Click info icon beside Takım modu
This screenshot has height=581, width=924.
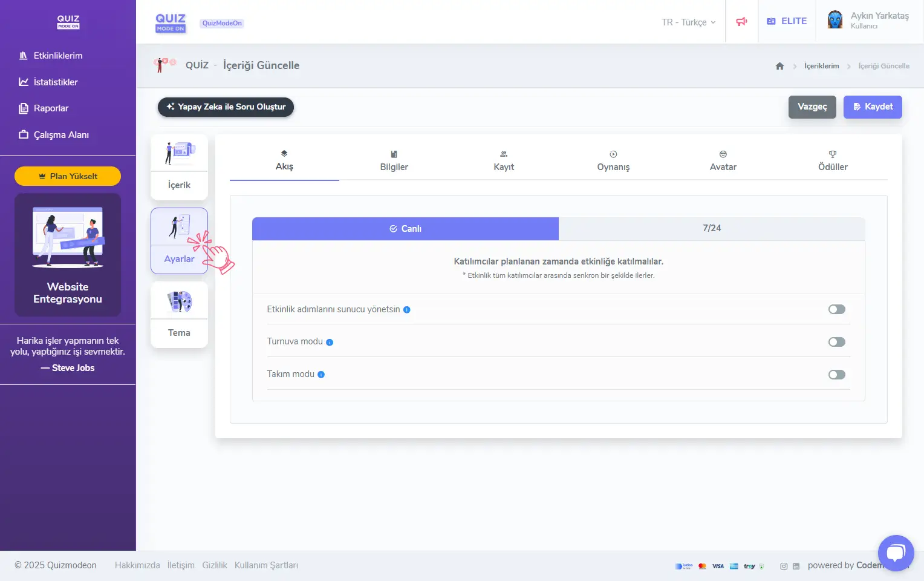[x=321, y=375]
